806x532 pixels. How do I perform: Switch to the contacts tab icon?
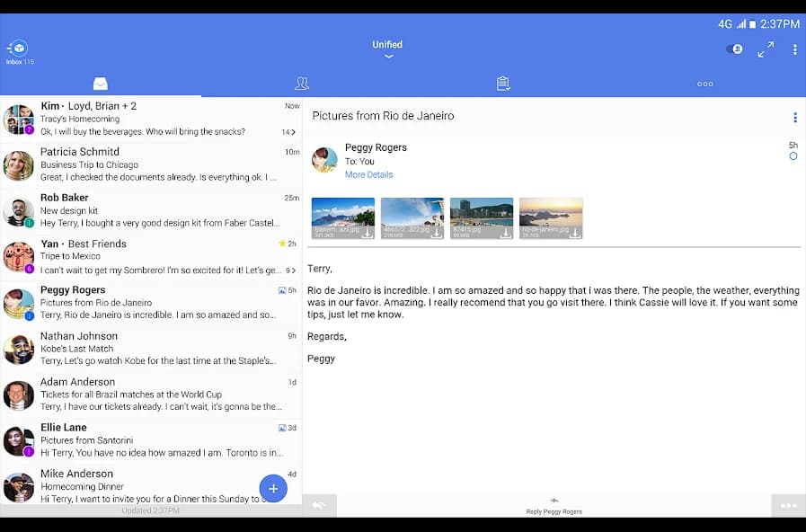(302, 83)
